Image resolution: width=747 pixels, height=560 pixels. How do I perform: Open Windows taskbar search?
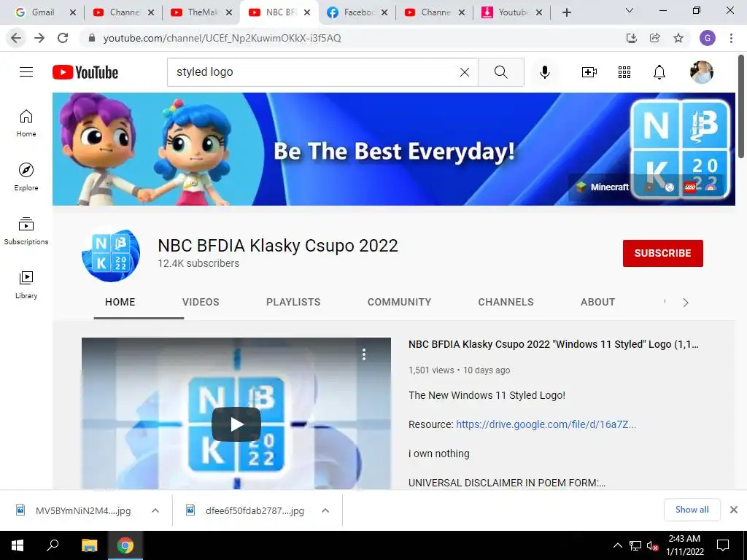53,545
